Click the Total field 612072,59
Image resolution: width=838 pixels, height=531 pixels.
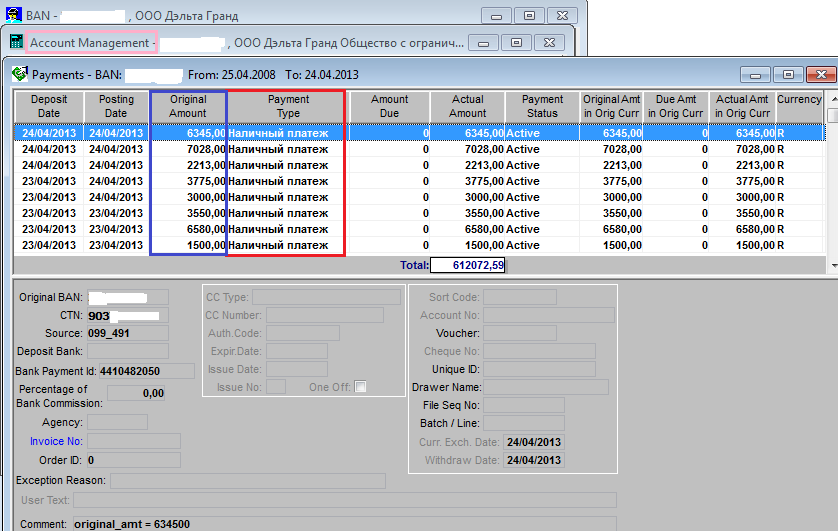pos(468,265)
